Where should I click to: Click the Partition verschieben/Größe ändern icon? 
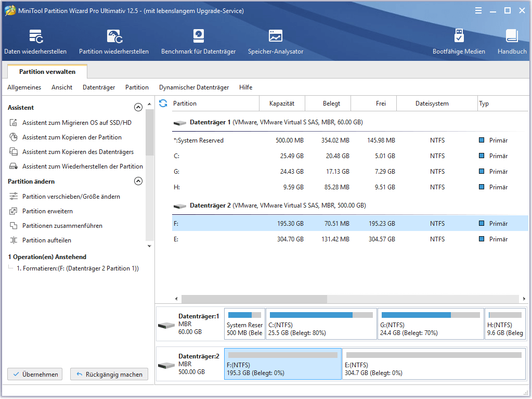pos(13,197)
